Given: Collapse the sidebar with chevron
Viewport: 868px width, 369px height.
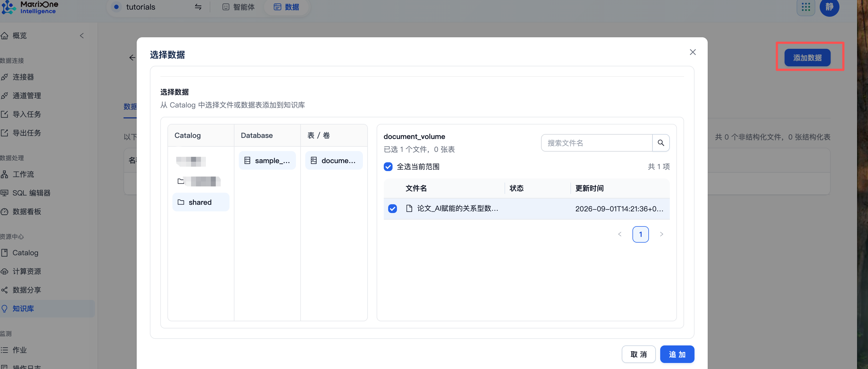Looking at the screenshot, I should pyautogui.click(x=82, y=36).
